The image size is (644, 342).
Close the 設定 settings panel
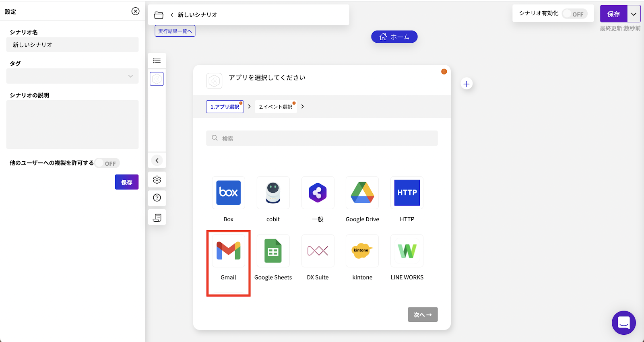136,11
